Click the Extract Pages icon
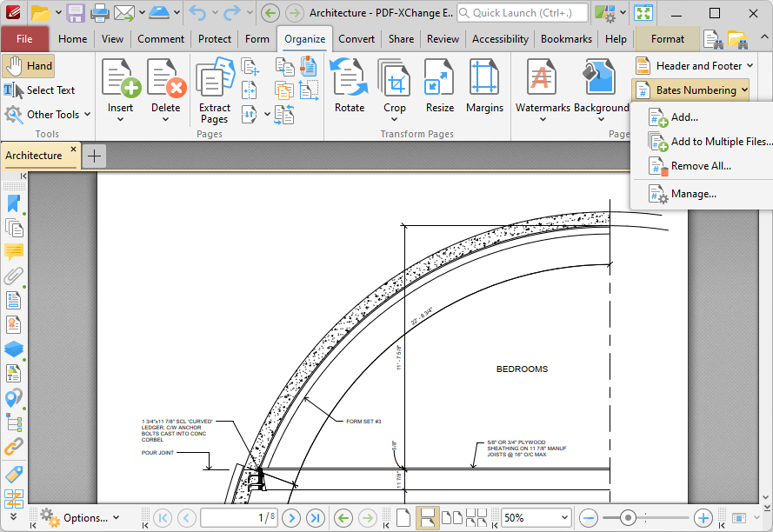The height and width of the screenshot is (532, 773). [215, 76]
